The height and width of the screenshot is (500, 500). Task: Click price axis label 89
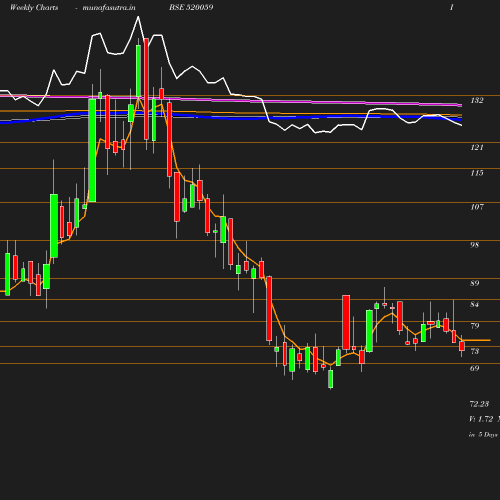[475, 283]
